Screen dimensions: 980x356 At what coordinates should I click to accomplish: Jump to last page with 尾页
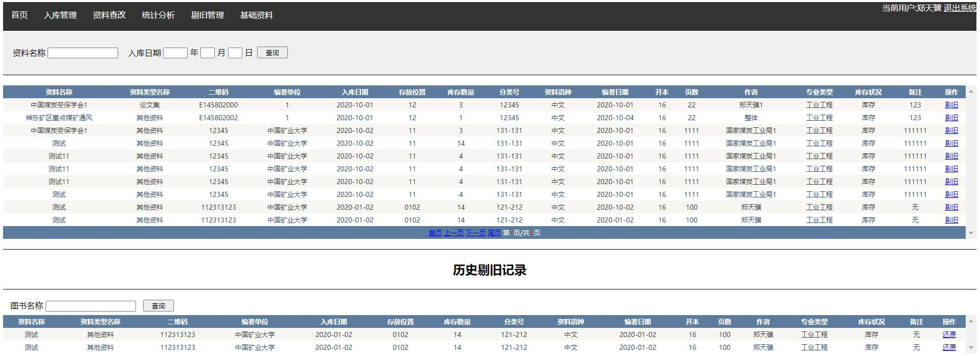[x=494, y=233]
